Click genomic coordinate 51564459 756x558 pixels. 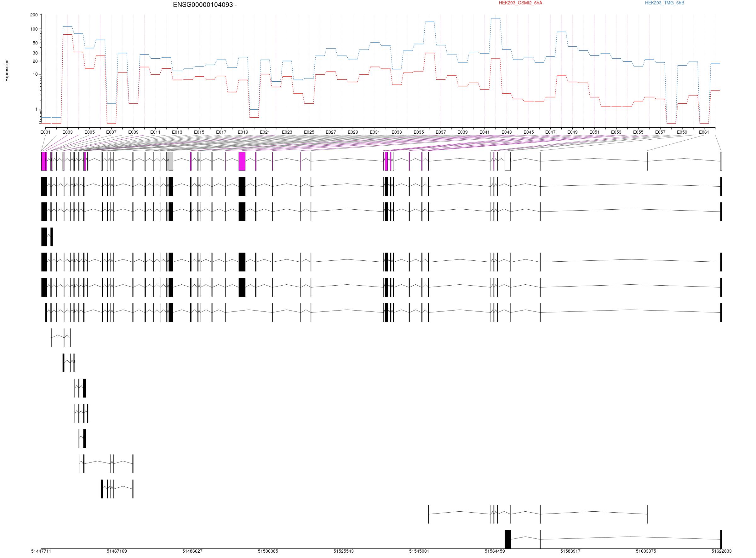[495, 551]
